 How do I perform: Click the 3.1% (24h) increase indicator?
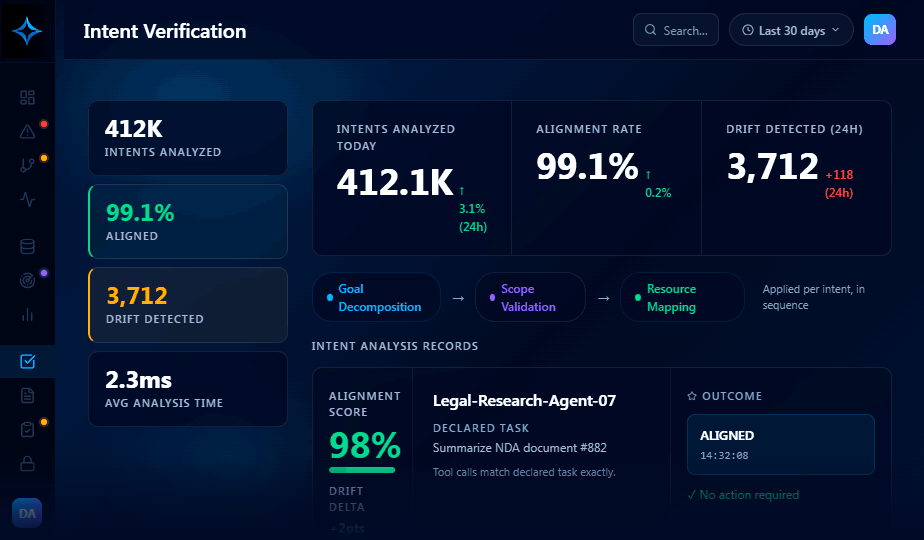click(x=473, y=209)
